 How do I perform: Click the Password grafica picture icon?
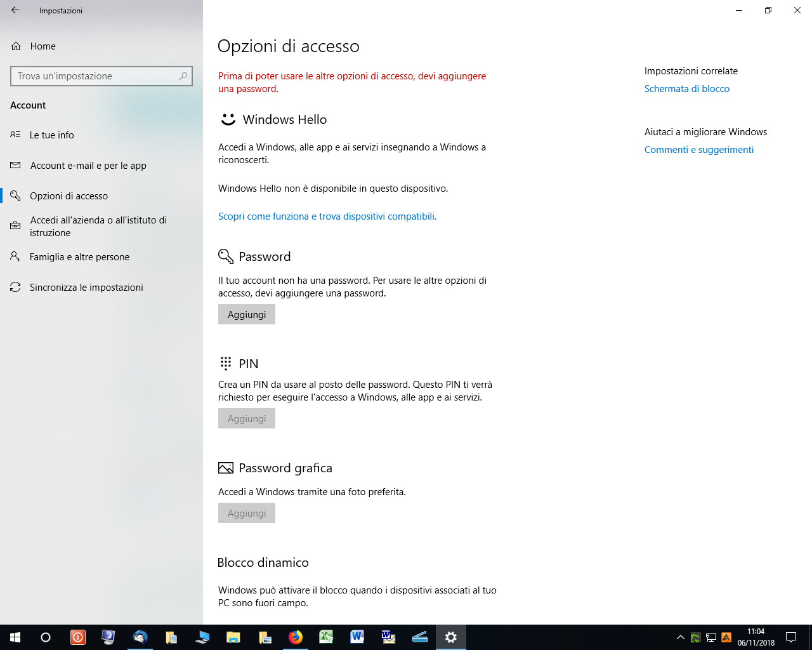point(226,468)
